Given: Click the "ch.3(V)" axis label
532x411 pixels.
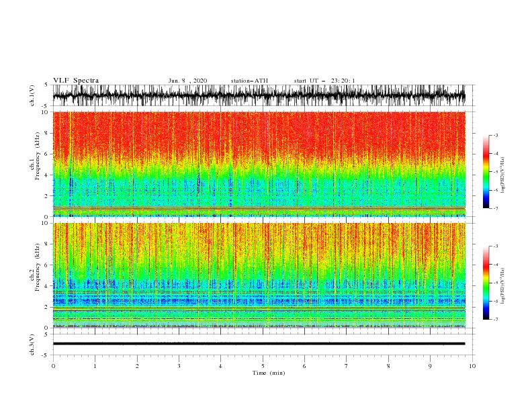Looking at the screenshot, I should 32,345.
